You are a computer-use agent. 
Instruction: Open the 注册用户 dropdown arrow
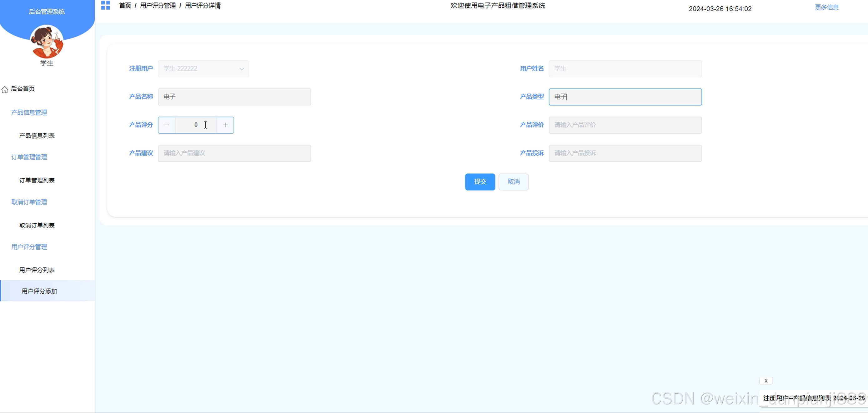(x=241, y=69)
